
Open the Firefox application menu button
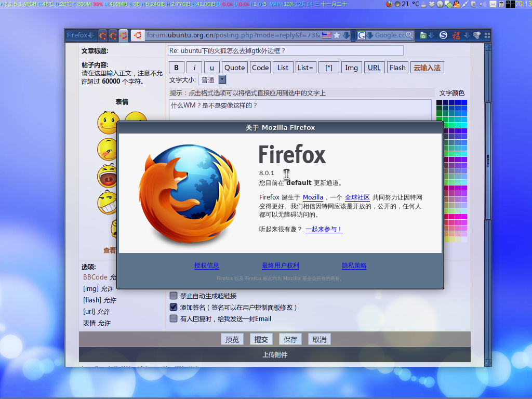(x=80, y=35)
